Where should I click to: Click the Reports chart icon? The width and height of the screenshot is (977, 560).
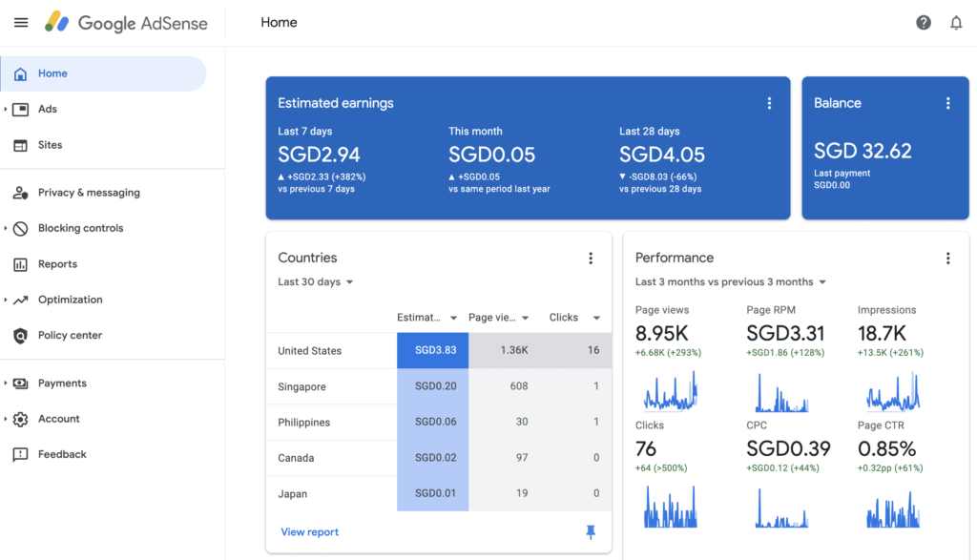pyautogui.click(x=21, y=264)
